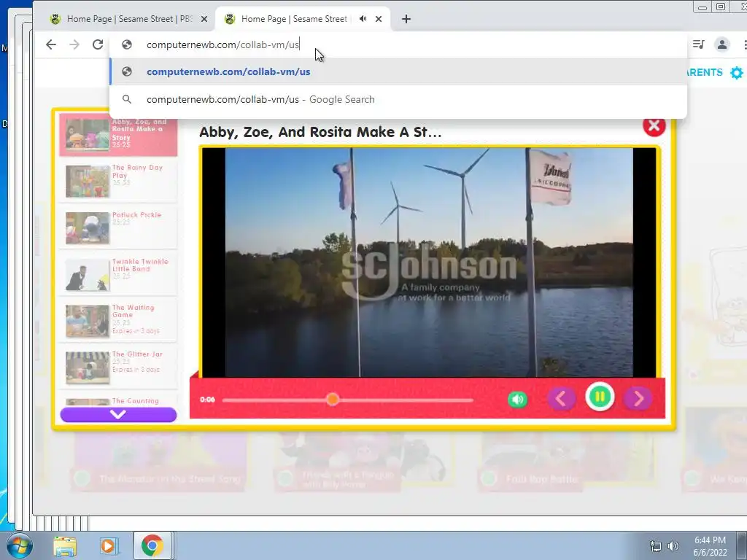Mute the video with the green speaker button
The height and width of the screenshot is (560, 747).
[518, 399]
